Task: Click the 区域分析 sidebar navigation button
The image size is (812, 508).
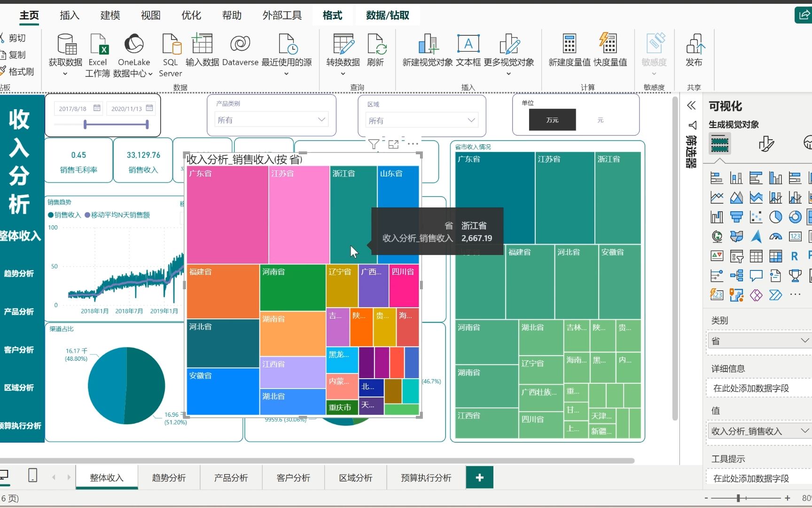Action: click(x=19, y=388)
